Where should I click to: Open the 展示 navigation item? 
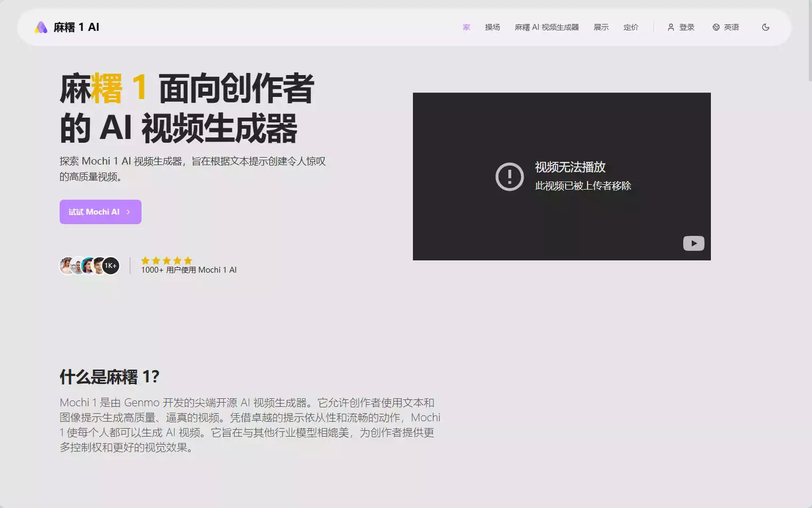coord(601,27)
